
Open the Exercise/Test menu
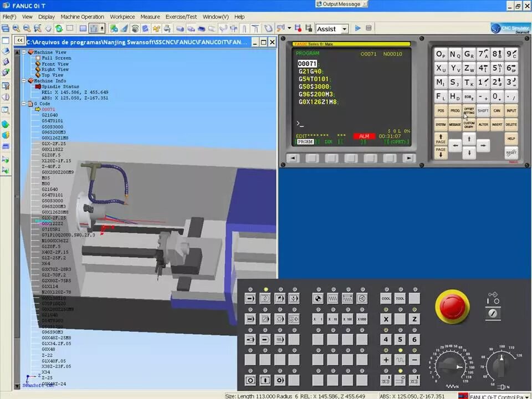(x=181, y=17)
